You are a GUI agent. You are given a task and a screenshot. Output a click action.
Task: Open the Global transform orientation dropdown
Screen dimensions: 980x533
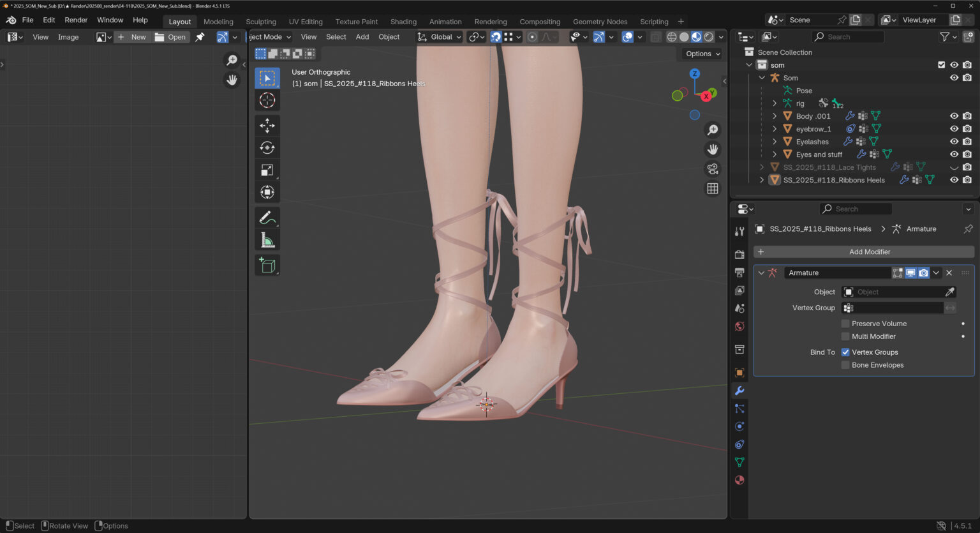(x=440, y=37)
